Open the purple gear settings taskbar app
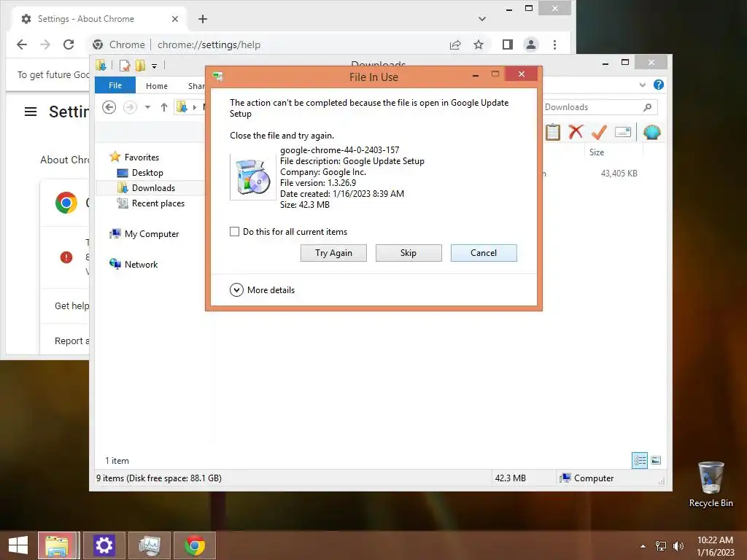Screen dimensions: 747x560 (x=104, y=545)
